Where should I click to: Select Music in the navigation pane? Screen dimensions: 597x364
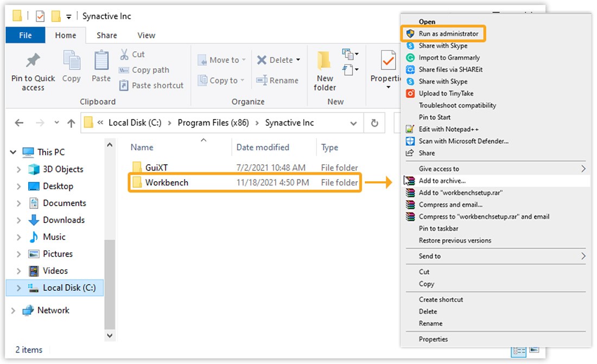(54, 237)
